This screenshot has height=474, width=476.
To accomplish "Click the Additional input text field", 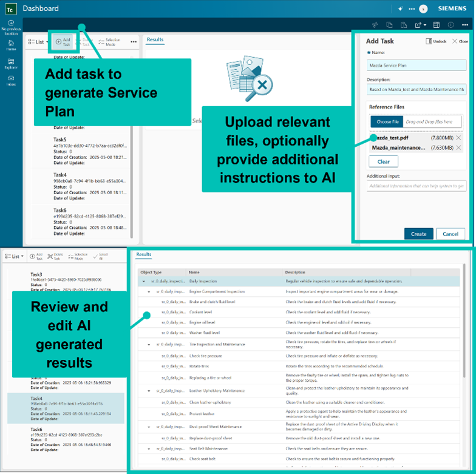I will coord(416,186).
